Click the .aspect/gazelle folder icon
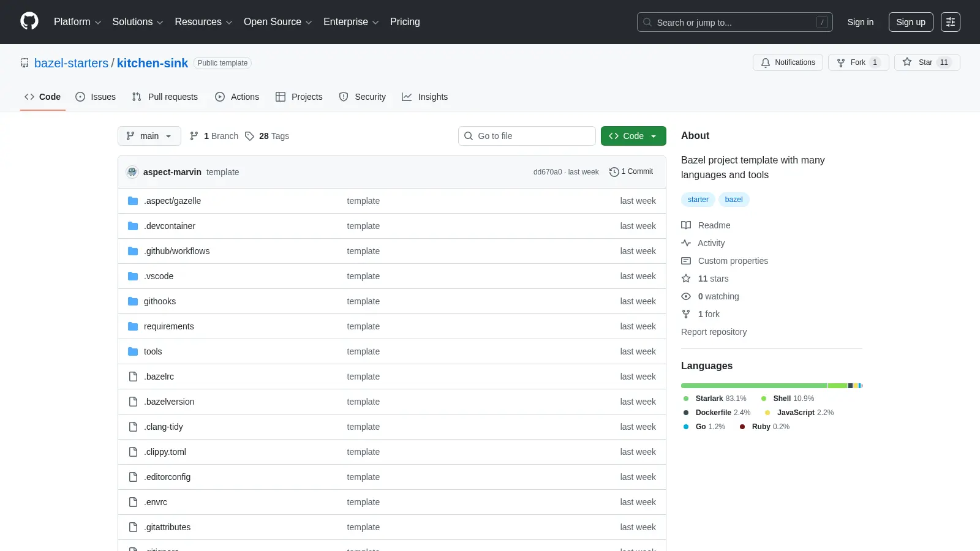980x551 pixels. [133, 201]
